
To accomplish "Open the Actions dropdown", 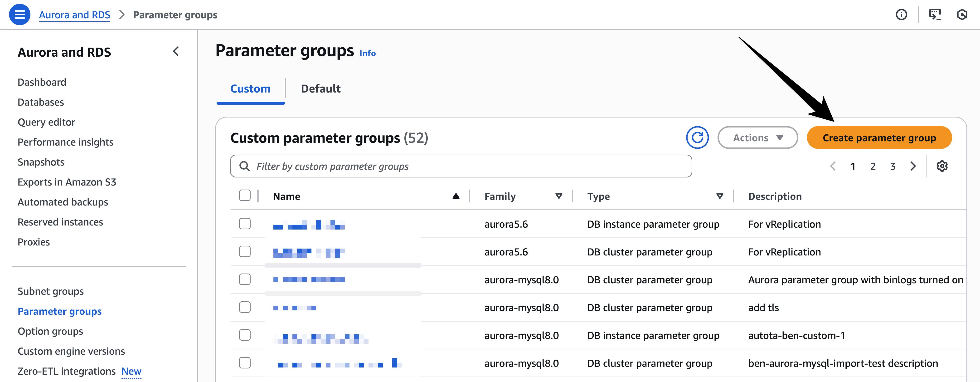I will (x=757, y=138).
